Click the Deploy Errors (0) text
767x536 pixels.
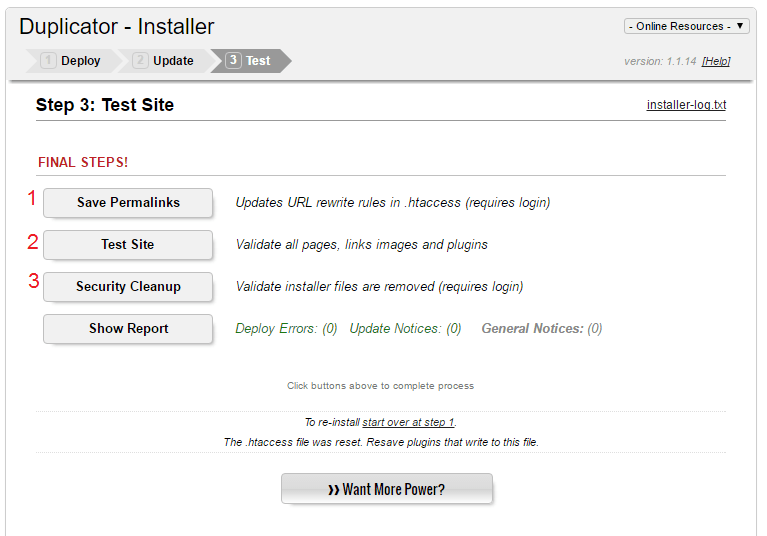[x=286, y=329]
